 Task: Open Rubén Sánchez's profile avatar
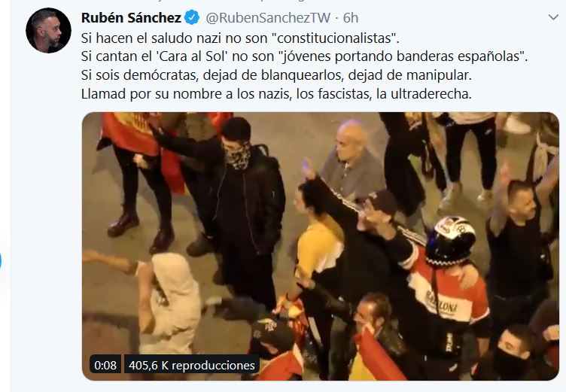click(48, 30)
